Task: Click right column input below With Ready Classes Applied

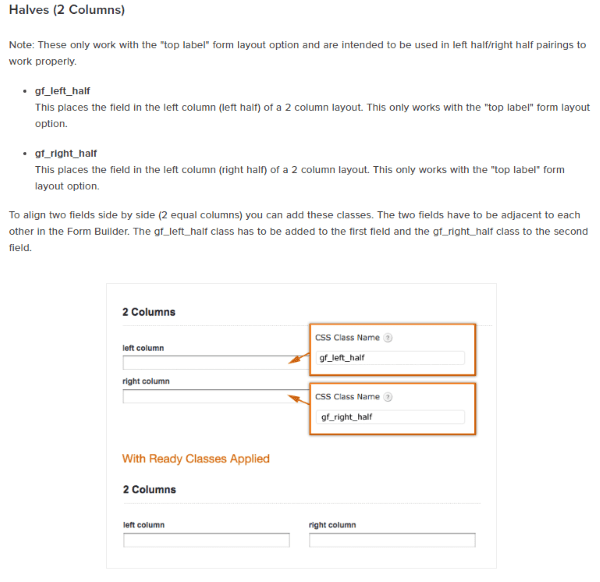Action: tap(392, 541)
